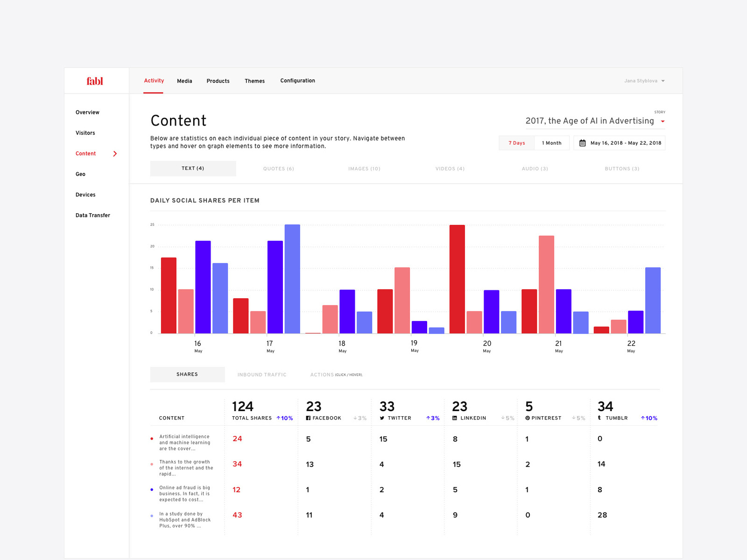Open the Configuration top tab
Image resolution: width=747 pixels, height=560 pixels.
click(297, 81)
